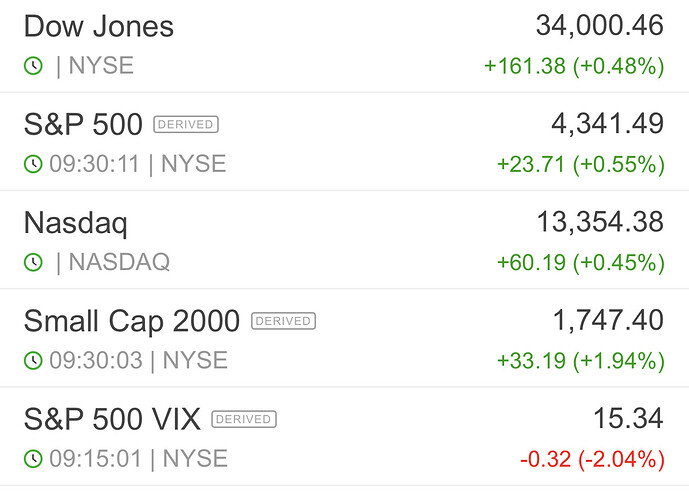The height and width of the screenshot is (500, 689).
Task: Click the DERIVED badge beside Small Cap 2000
Action: pos(283,321)
